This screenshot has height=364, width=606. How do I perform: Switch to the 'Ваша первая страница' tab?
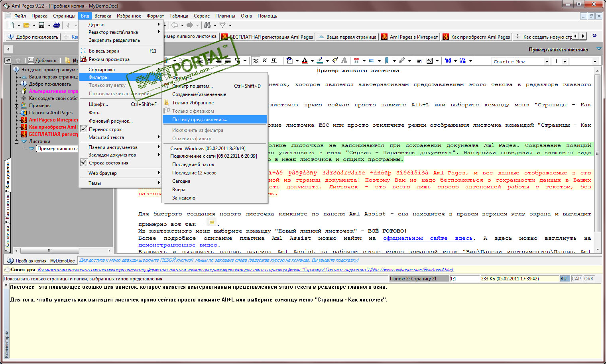pyautogui.click(x=347, y=37)
